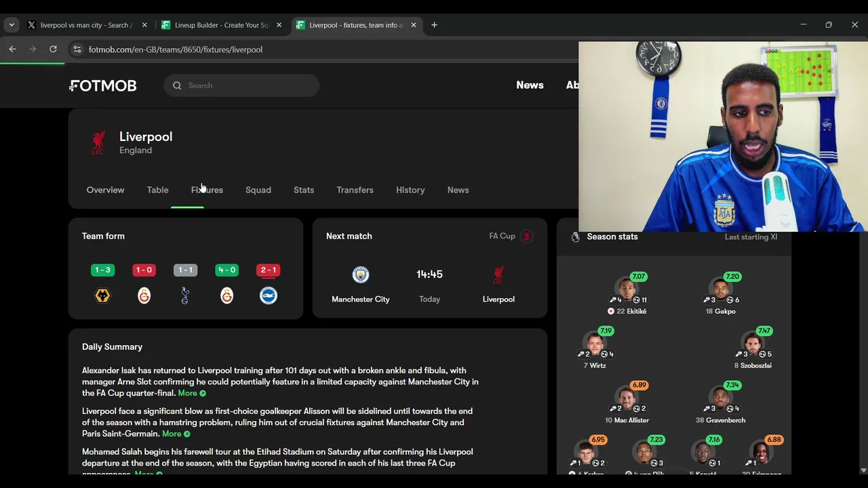
Task: Click Szoboszlai player avatar
Action: (x=753, y=344)
